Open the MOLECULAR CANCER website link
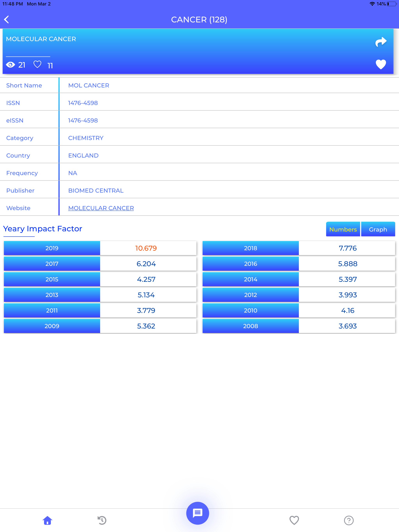Image resolution: width=399 pixels, height=532 pixels. [x=101, y=208]
